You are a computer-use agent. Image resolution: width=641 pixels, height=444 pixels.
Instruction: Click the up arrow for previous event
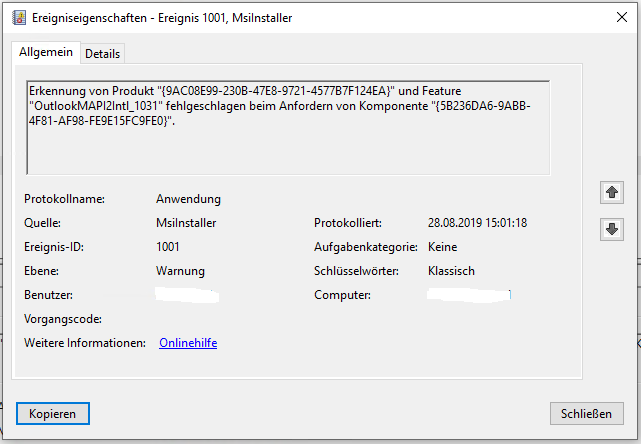pyautogui.click(x=613, y=191)
